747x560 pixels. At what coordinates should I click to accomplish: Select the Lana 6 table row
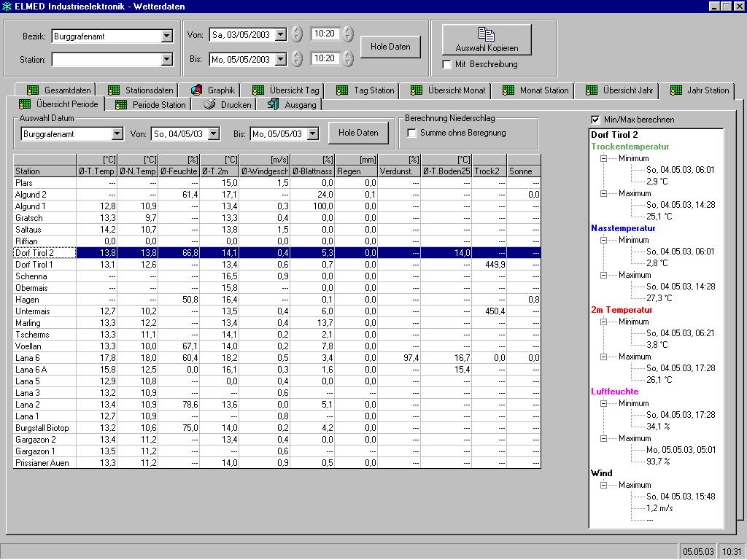coord(28,358)
